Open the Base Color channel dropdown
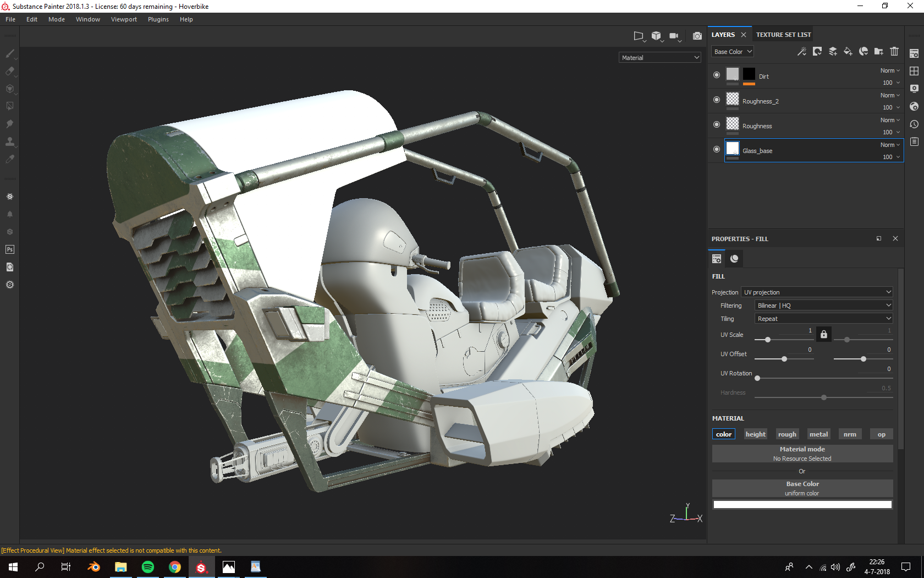The width and height of the screenshot is (924, 578). [733, 52]
